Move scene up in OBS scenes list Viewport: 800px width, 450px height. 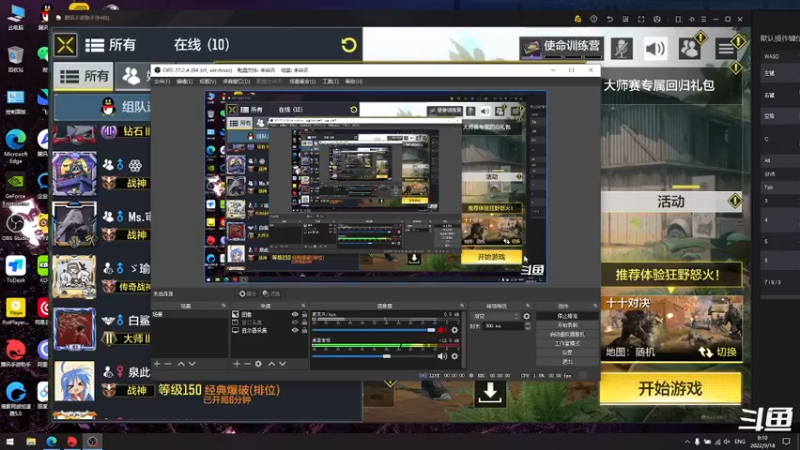pyautogui.click(x=181, y=364)
